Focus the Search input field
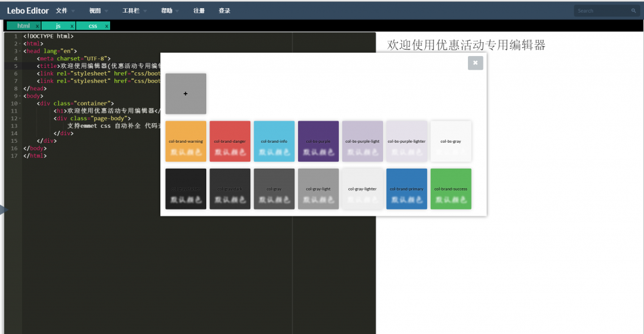Screen dimensions: 644x334 (602, 11)
